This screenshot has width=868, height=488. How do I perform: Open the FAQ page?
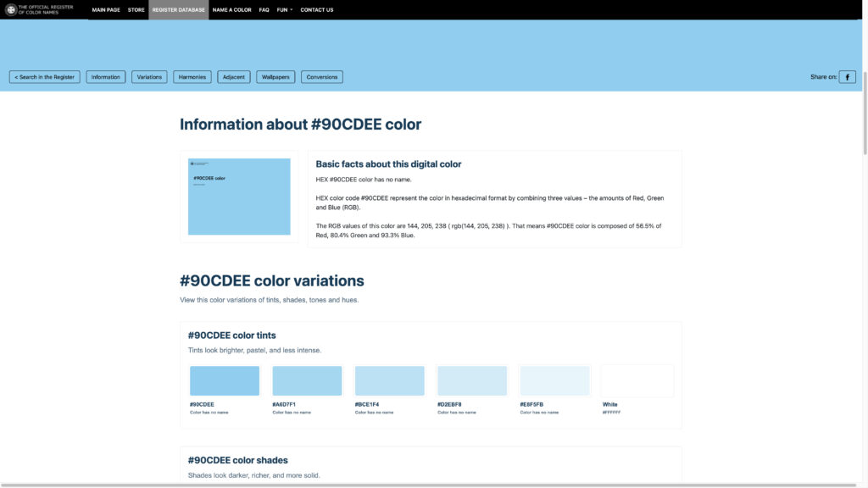coord(263,9)
